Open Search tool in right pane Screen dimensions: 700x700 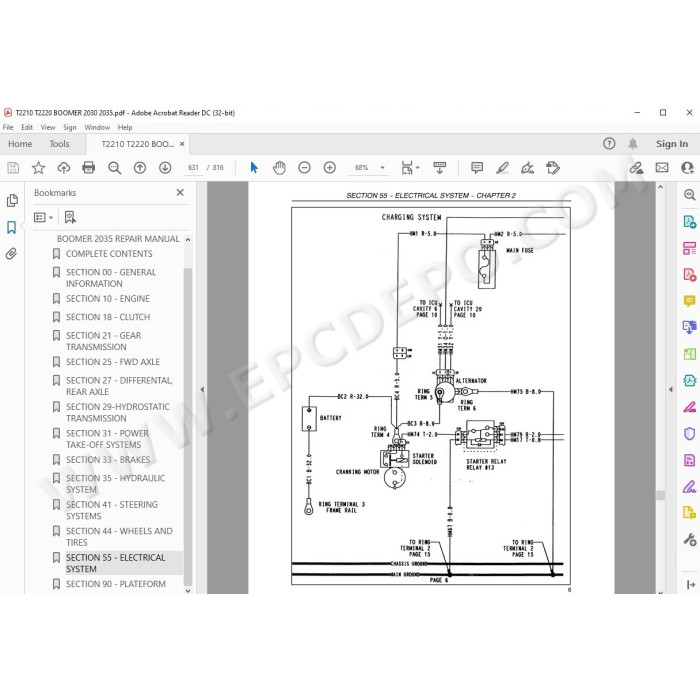[x=690, y=195]
